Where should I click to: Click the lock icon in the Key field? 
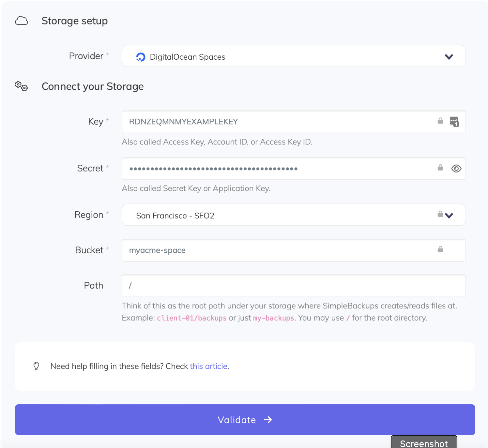pyautogui.click(x=440, y=121)
